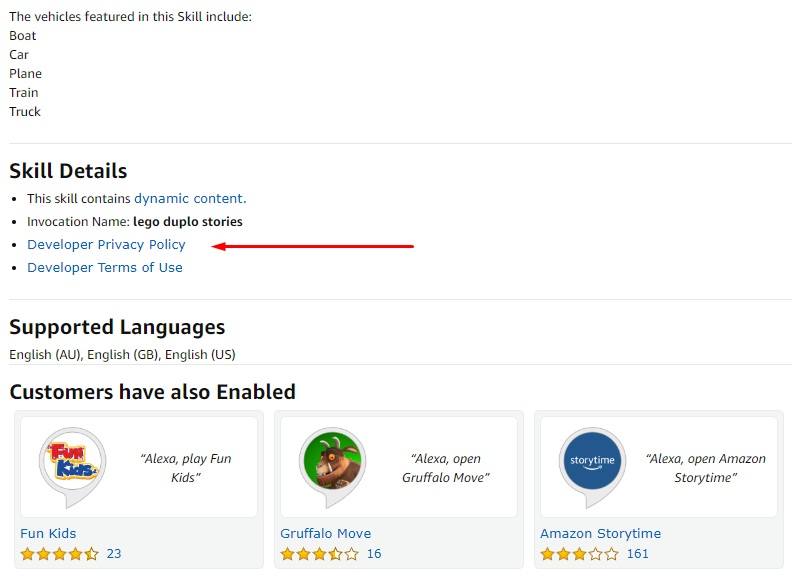Click the Skill Details heading
The width and height of the screenshot is (792, 585).
point(68,171)
